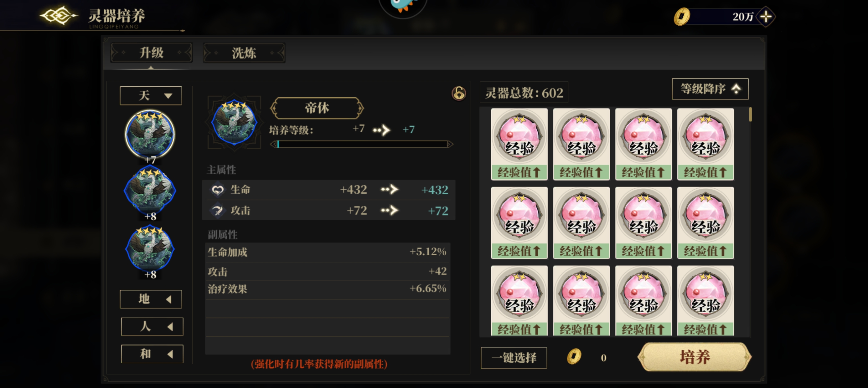Switch to the 洗炼 tab
Viewport: 868px width, 388px height.
(x=244, y=53)
